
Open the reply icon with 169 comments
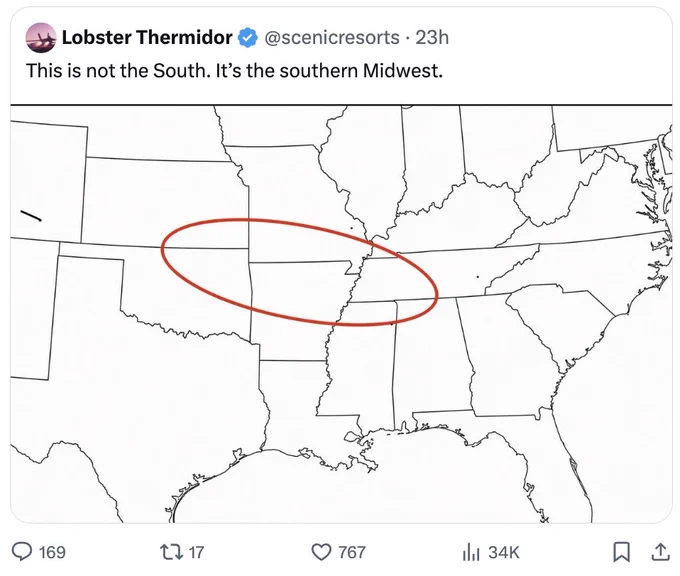click(22, 552)
